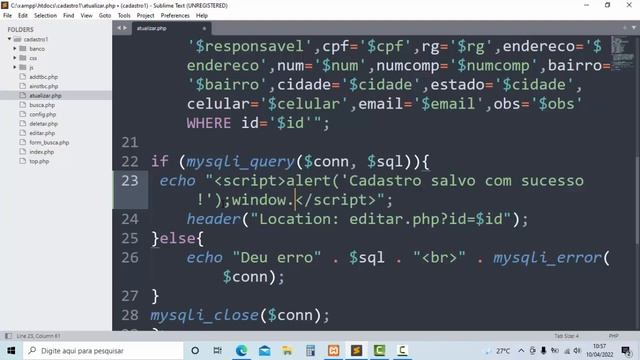Open first green Camtasia taskbar icon

(379, 351)
